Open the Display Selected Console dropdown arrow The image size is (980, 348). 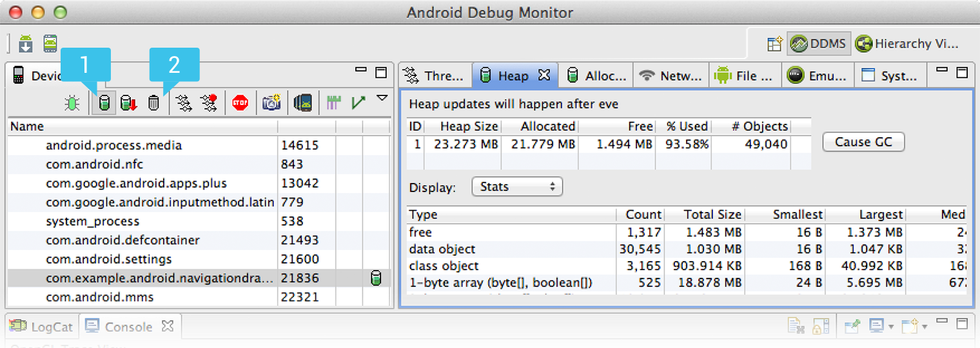pos(891,327)
